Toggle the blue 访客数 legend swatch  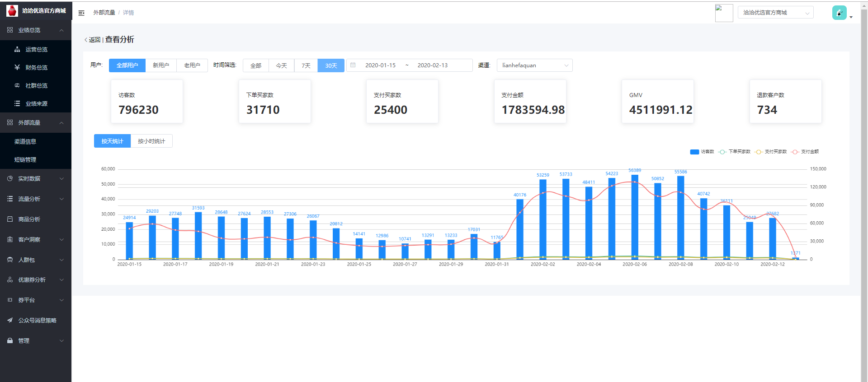pos(694,152)
